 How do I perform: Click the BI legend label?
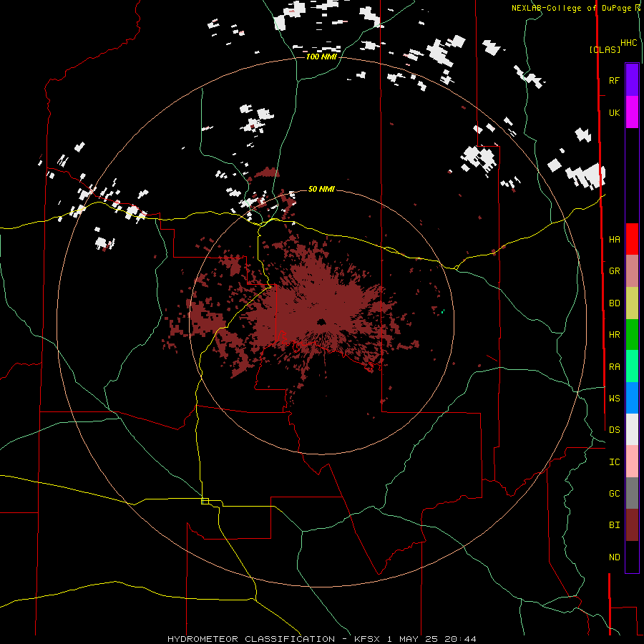(614, 525)
